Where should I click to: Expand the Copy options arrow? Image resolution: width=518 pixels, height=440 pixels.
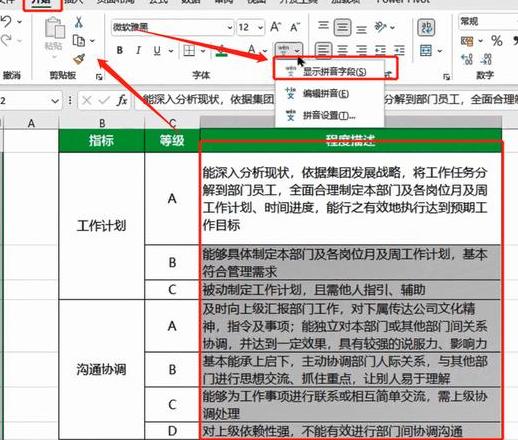click(92, 41)
